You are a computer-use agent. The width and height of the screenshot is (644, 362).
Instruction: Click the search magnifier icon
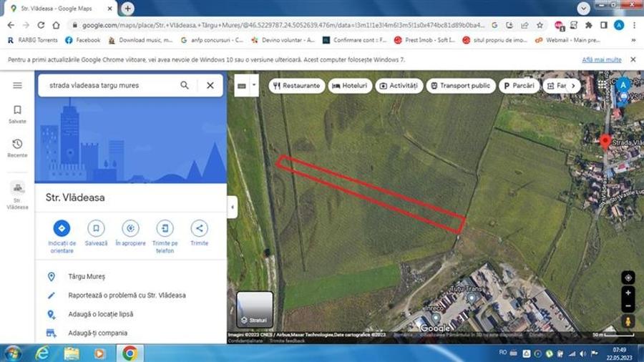tap(185, 85)
